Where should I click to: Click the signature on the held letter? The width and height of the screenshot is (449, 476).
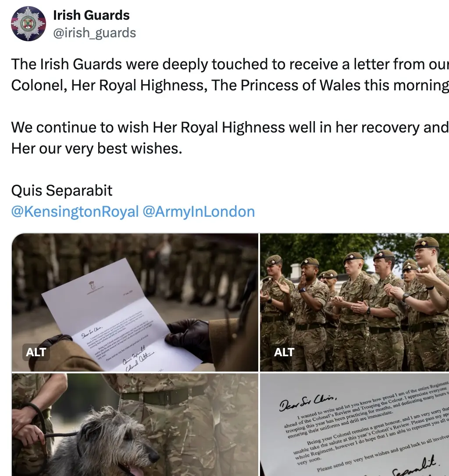[139, 359]
